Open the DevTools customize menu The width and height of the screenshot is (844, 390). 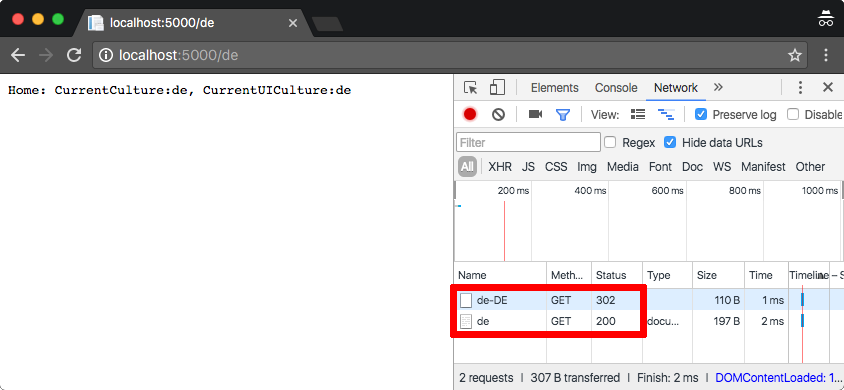(x=800, y=88)
